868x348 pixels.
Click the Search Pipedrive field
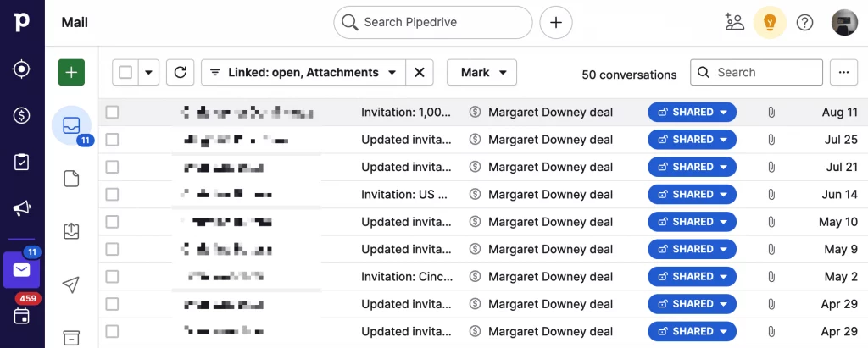click(x=432, y=23)
